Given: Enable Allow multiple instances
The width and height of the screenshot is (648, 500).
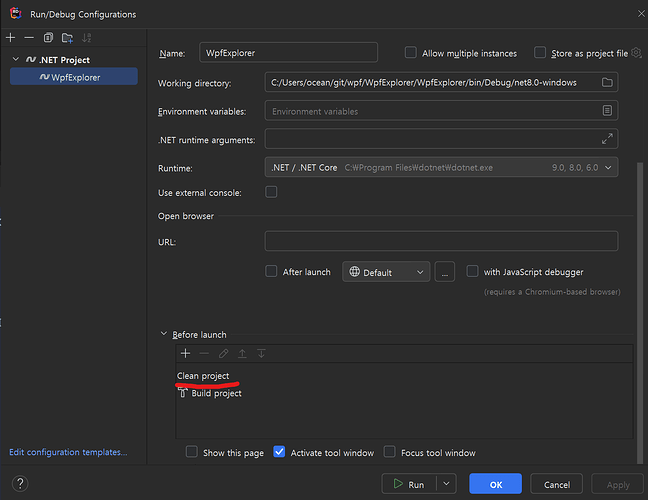Looking at the screenshot, I should point(410,53).
